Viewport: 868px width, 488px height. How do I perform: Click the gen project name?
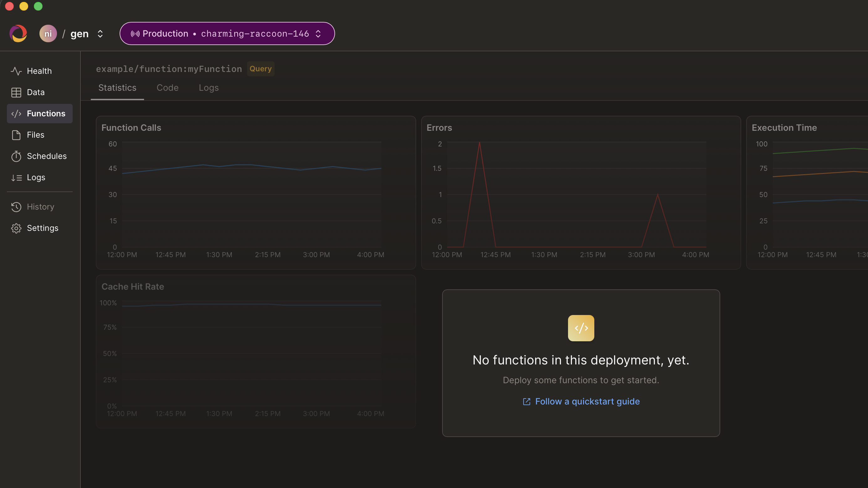[x=80, y=34]
